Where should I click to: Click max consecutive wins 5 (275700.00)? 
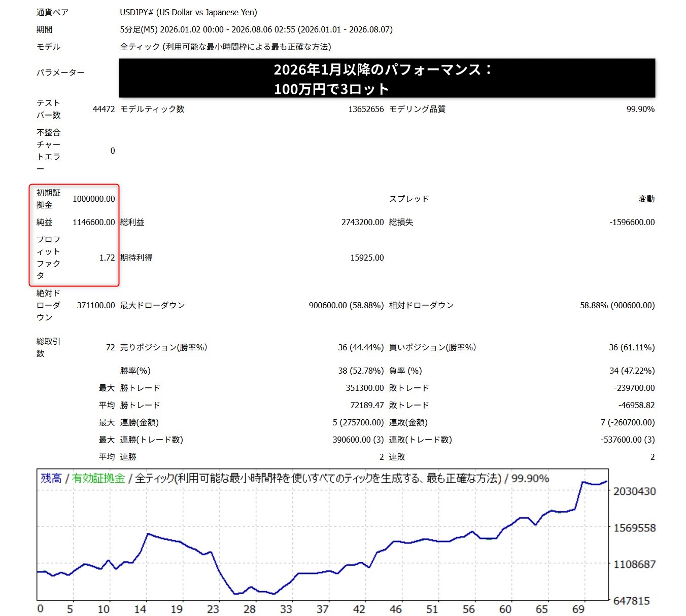coord(358,422)
